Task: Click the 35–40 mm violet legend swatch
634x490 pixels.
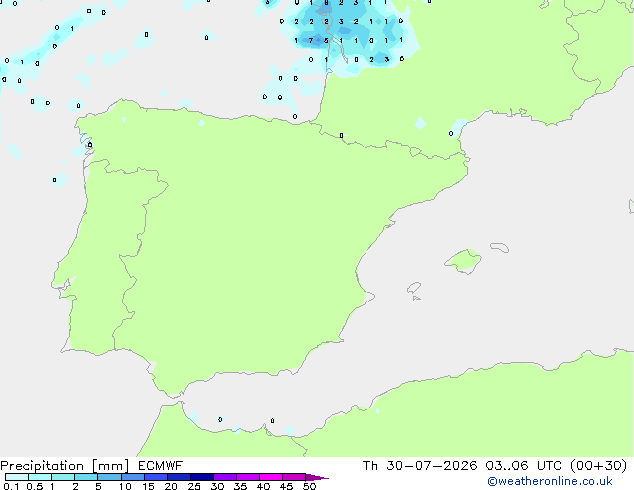Action: click(247, 477)
